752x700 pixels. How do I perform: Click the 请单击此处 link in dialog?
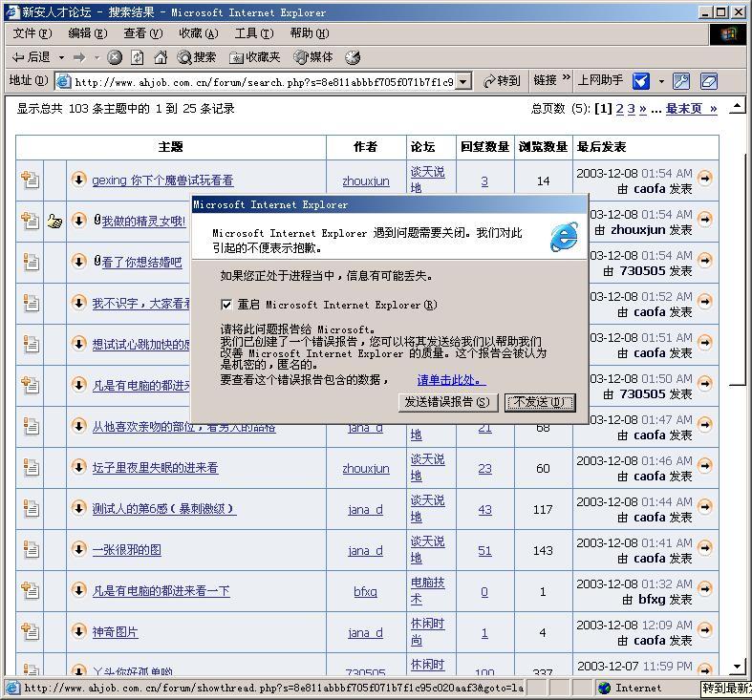[x=451, y=380]
